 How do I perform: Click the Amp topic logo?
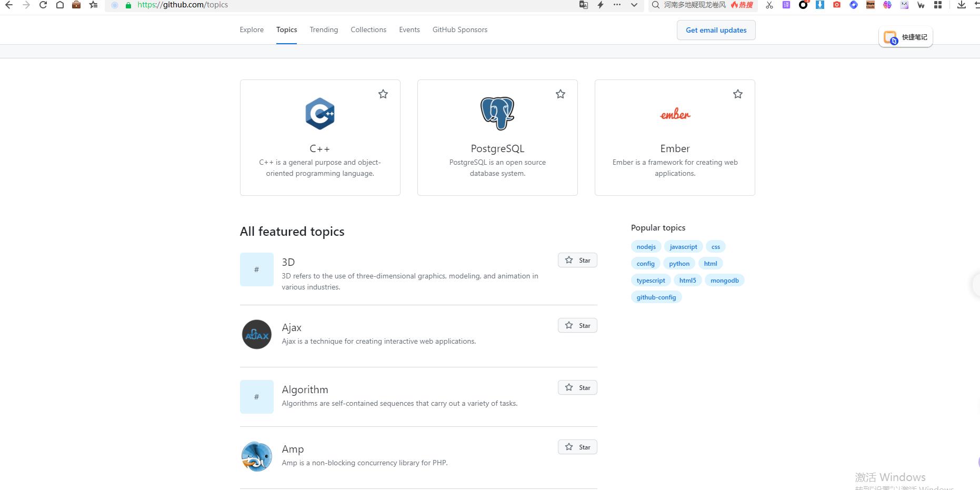(x=256, y=456)
